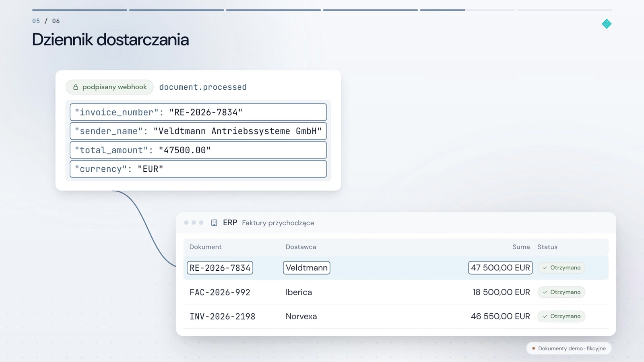Click the Status column header

[547, 247]
